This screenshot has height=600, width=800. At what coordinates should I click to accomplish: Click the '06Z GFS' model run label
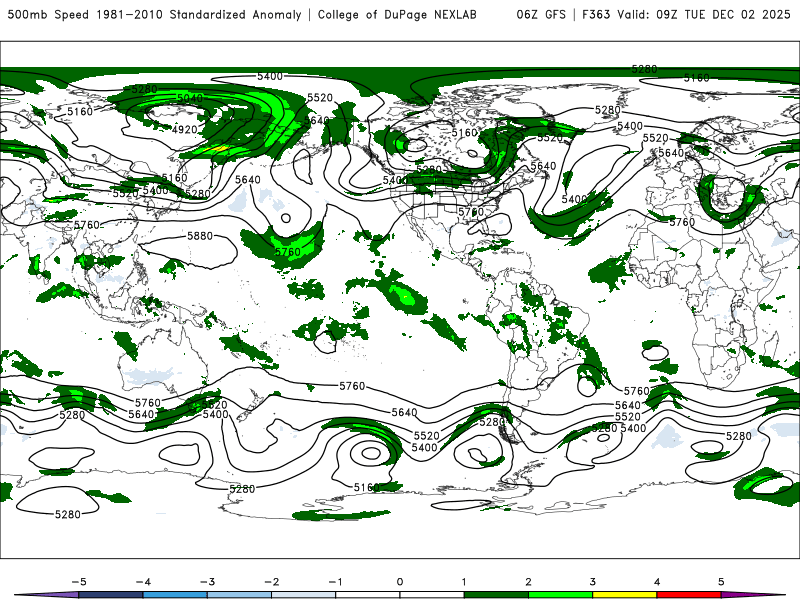(541, 14)
